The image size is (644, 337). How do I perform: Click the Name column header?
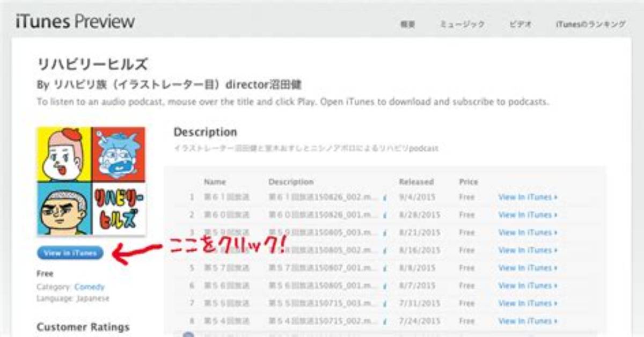pos(215,182)
